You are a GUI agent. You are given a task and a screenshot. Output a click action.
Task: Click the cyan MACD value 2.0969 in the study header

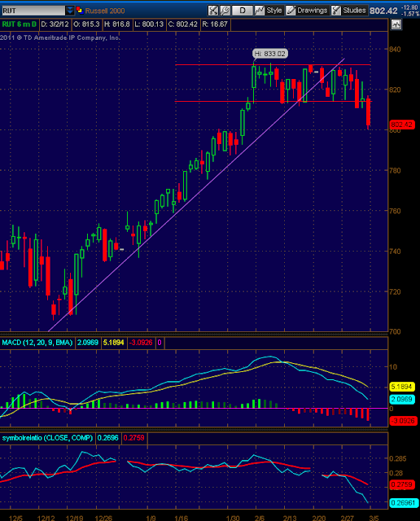click(x=88, y=343)
